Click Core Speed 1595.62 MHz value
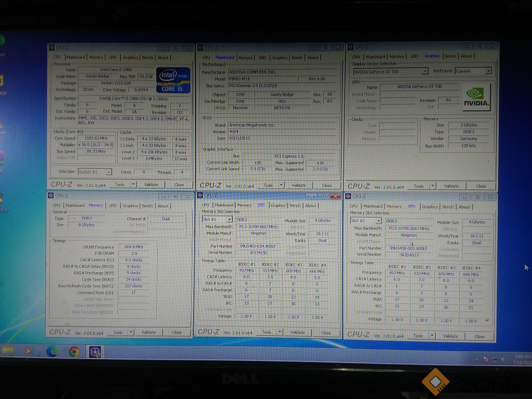Image resolution: width=532 pixels, height=399 pixels. 96,138
